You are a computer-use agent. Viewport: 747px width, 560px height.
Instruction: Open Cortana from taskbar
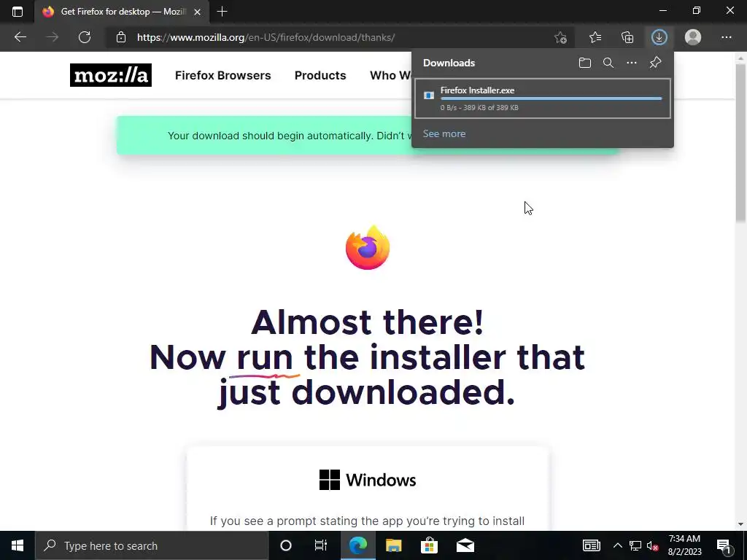tap(286, 545)
